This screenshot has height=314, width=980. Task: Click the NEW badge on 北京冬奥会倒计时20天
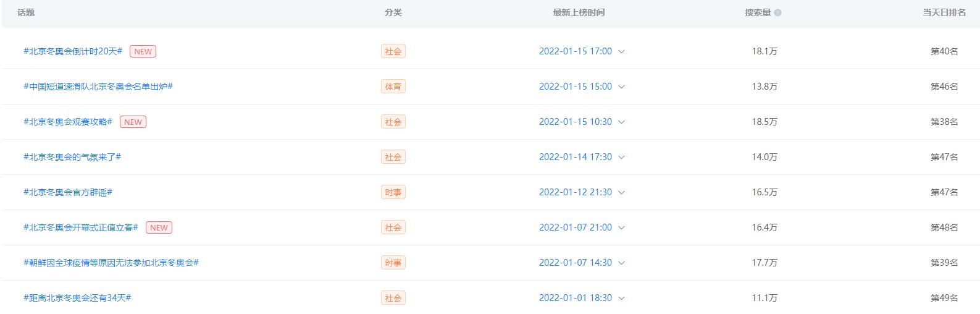143,51
